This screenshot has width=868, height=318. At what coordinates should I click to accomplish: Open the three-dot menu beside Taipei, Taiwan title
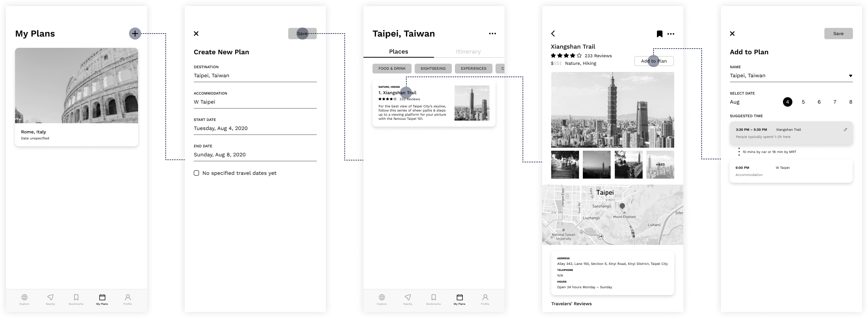(x=492, y=34)
